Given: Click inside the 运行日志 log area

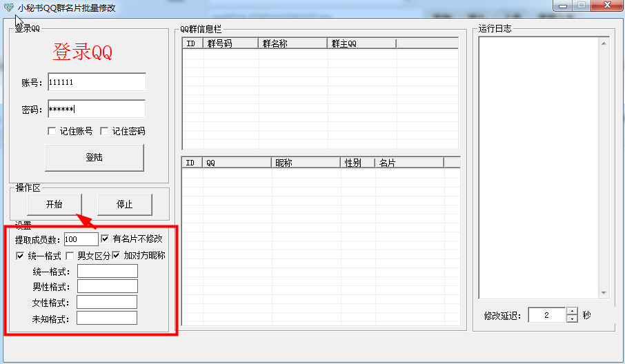Looking at the screenshot, I should click(539, 168).
